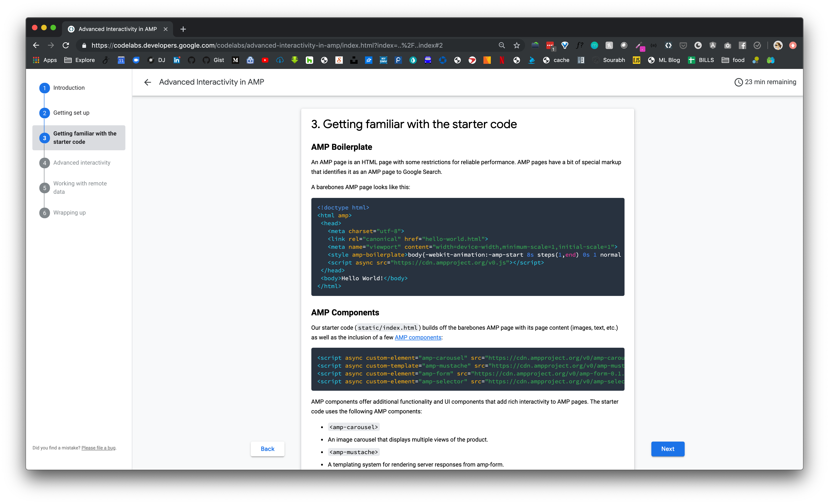Open the AMP components link
Viewport: 829px width, 504px height.
[x=418, y=338]
